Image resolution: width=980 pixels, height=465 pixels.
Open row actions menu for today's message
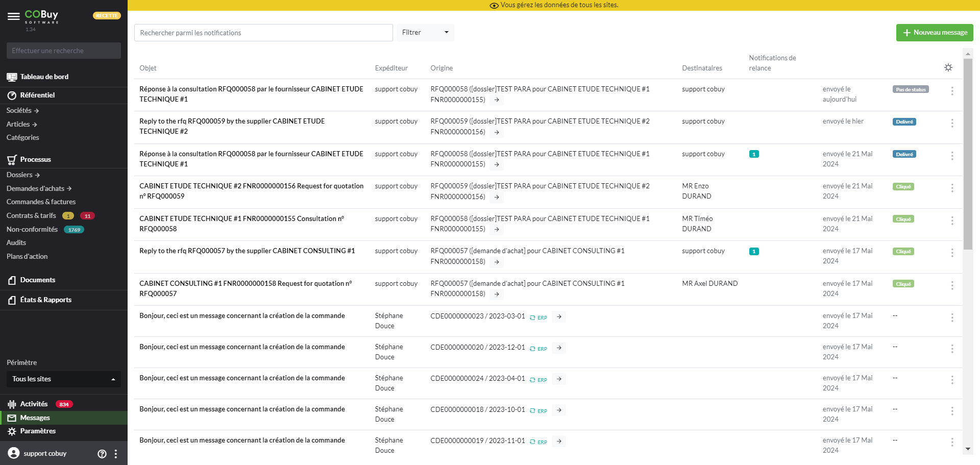click(x=952, y=91)
